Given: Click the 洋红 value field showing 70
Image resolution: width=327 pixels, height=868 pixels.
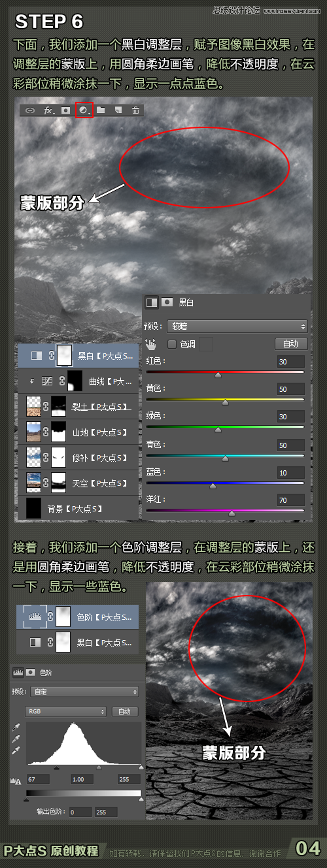Looking at the screenshot, I should click(x=291, y=500).
